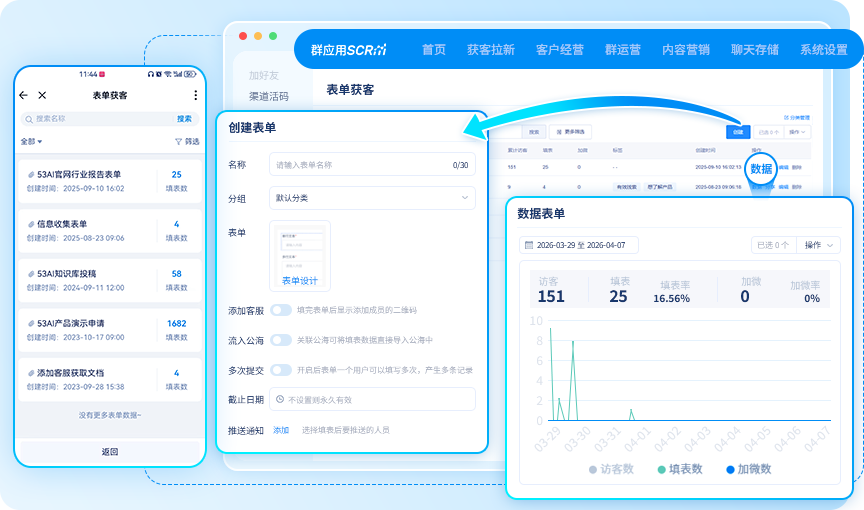Click the 填表率 16.56% statistic
Image resolution: width=864 pixels, height=510 pixels.
click(x=672, y=292)
